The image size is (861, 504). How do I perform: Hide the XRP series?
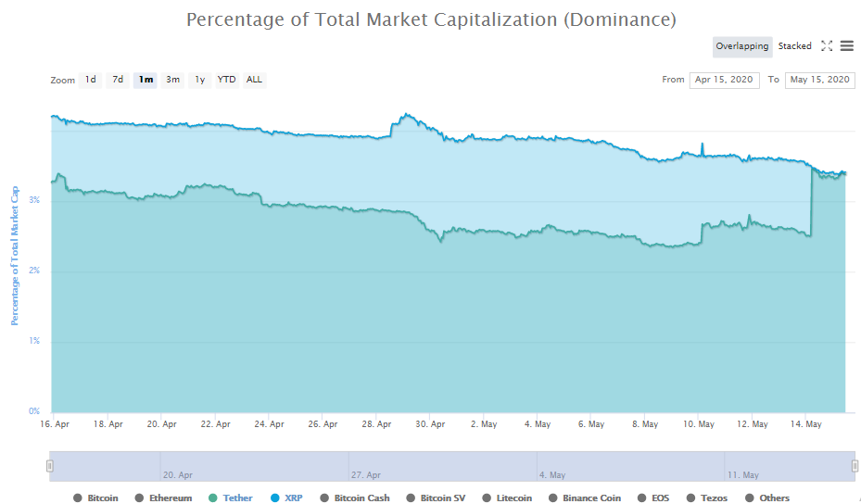pos(286,498)
